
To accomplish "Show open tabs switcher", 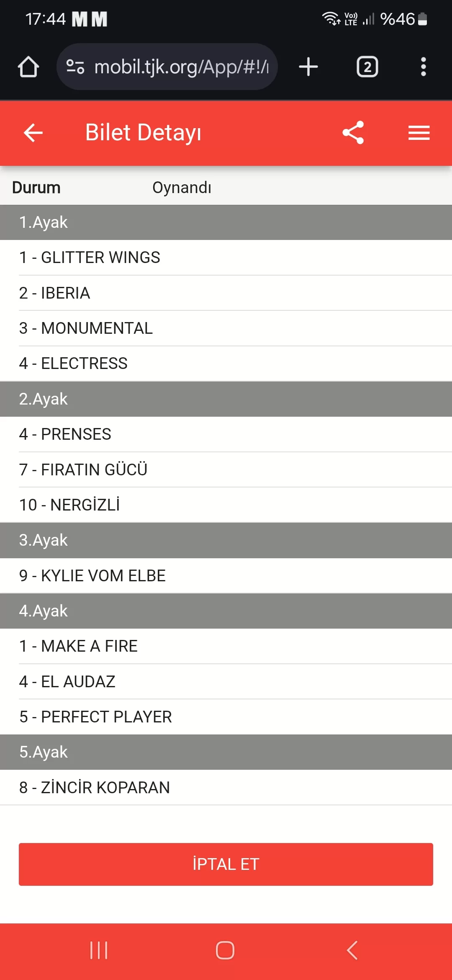I will [x=367, y=67].
